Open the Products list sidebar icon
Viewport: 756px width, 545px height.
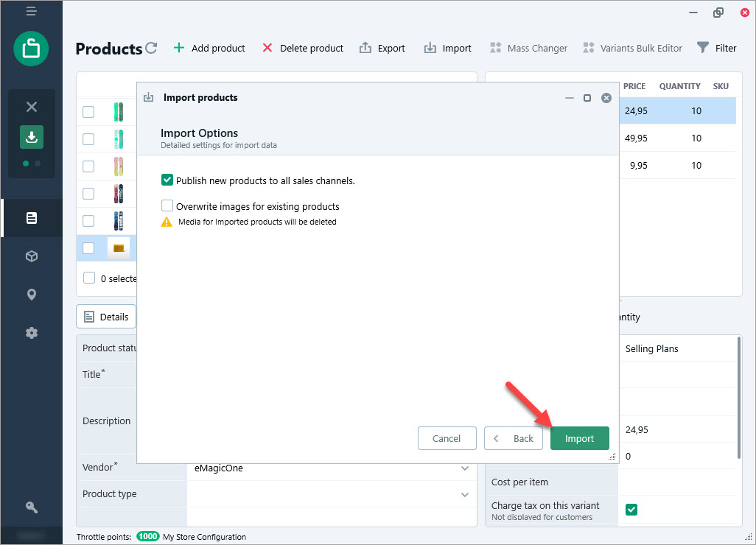32,218
